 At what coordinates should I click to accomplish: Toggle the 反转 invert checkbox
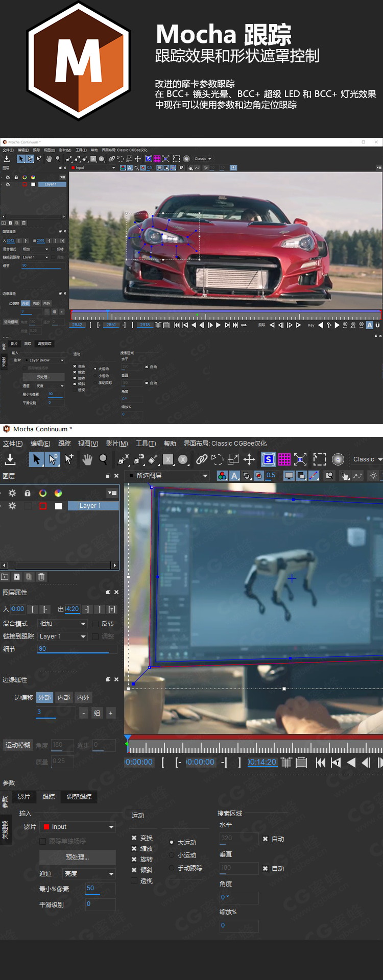tap(95, 624)
